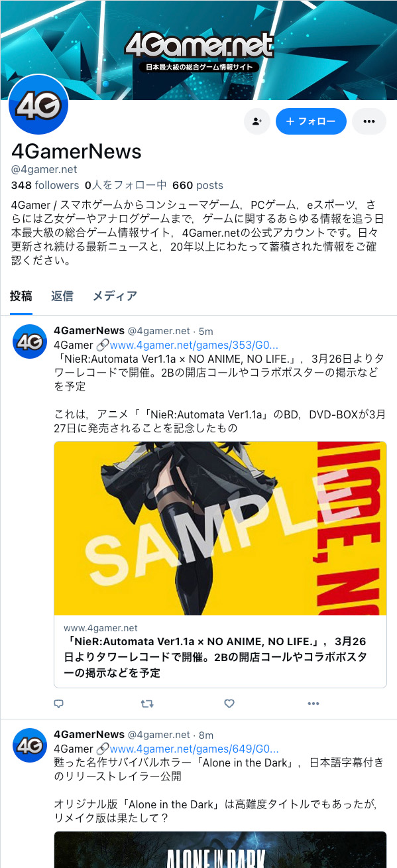Open the www.4gamer.net/games/649 link

tap(194, 749)
